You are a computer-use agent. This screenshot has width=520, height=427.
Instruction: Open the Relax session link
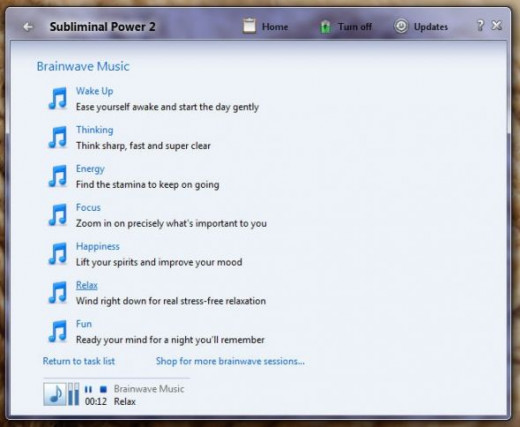click(x=87, y=285)
